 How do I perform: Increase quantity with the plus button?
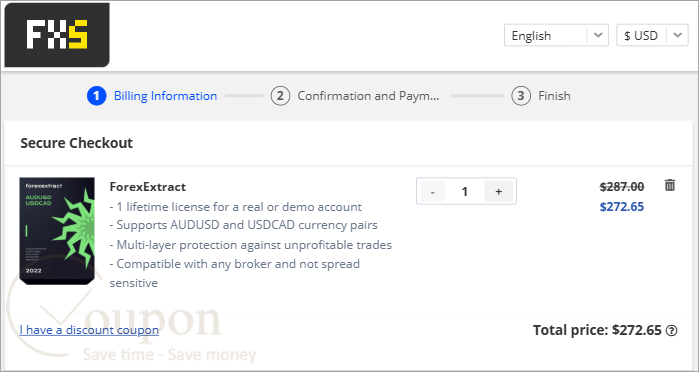[498, 191]
